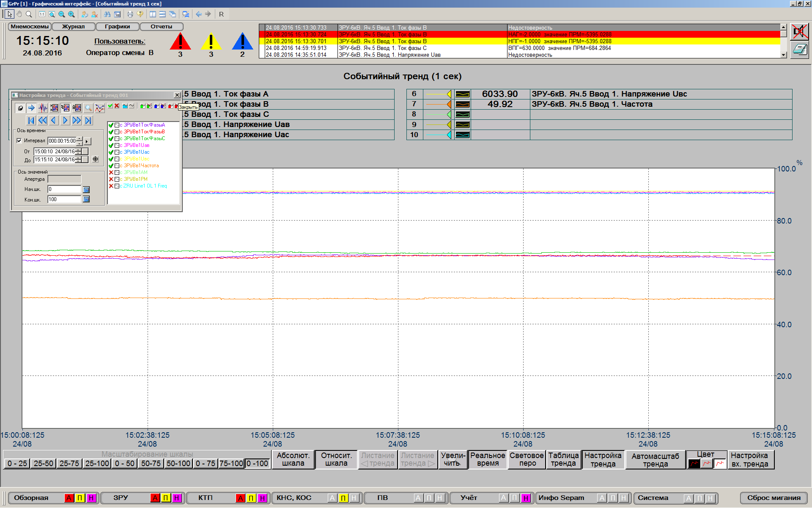The width and height of the screenshot is (812, 508).
Task: Toggle visibility of ЗРУВв1ТокФазыВ pen
Action: [111, 132]
